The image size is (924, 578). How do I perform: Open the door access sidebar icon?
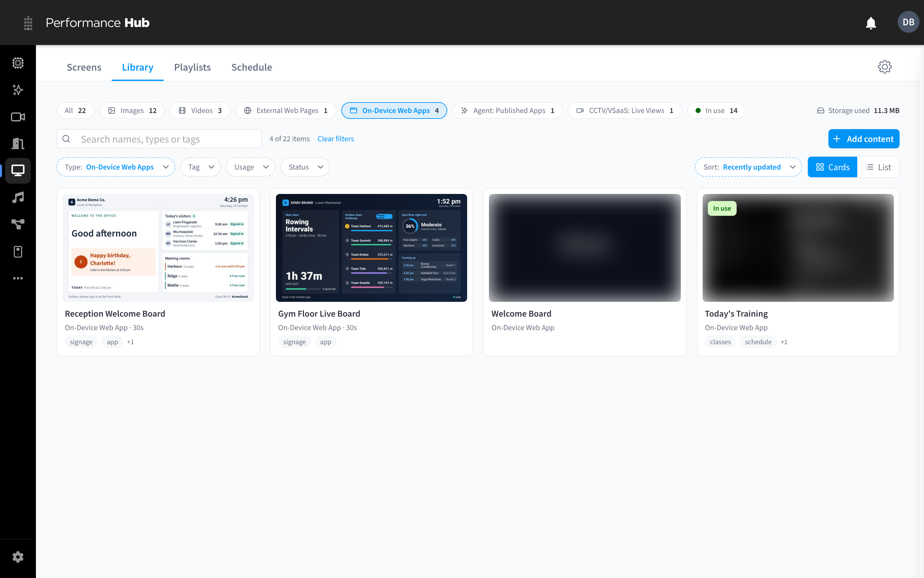18,144
